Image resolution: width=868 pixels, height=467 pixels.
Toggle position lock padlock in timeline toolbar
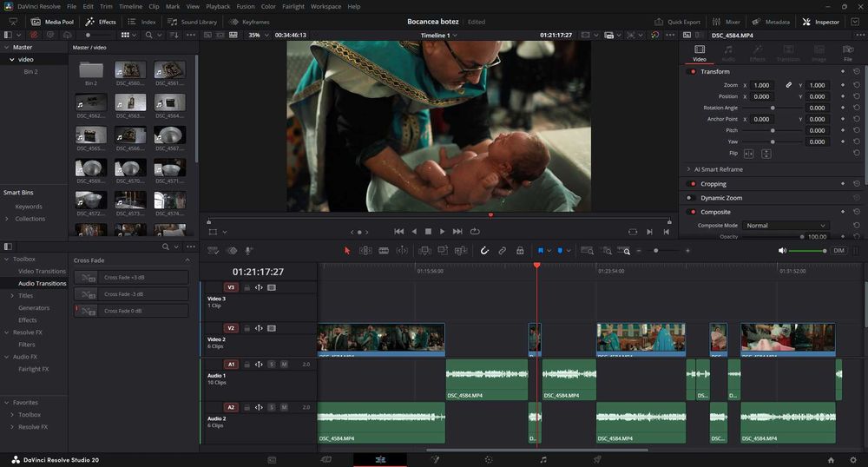[x=520, y=251]
